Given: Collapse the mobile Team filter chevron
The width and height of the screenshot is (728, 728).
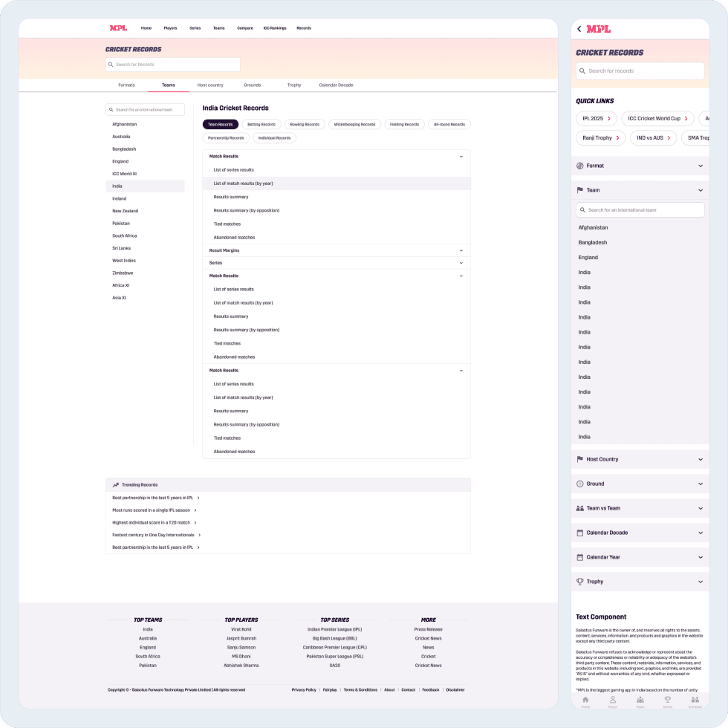Looking at the screenshot, I should [x=701, y=190].
